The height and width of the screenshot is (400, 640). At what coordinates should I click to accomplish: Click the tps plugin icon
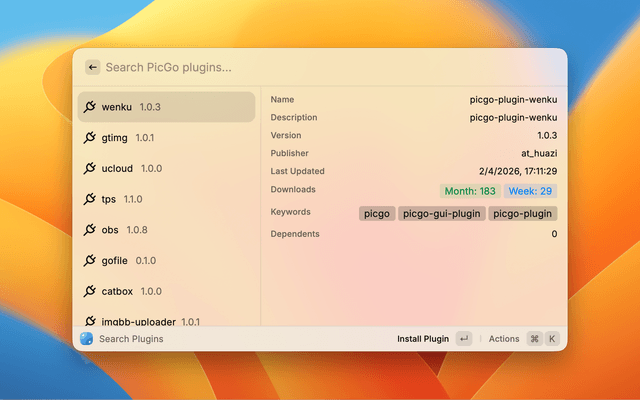coord(89,199)
